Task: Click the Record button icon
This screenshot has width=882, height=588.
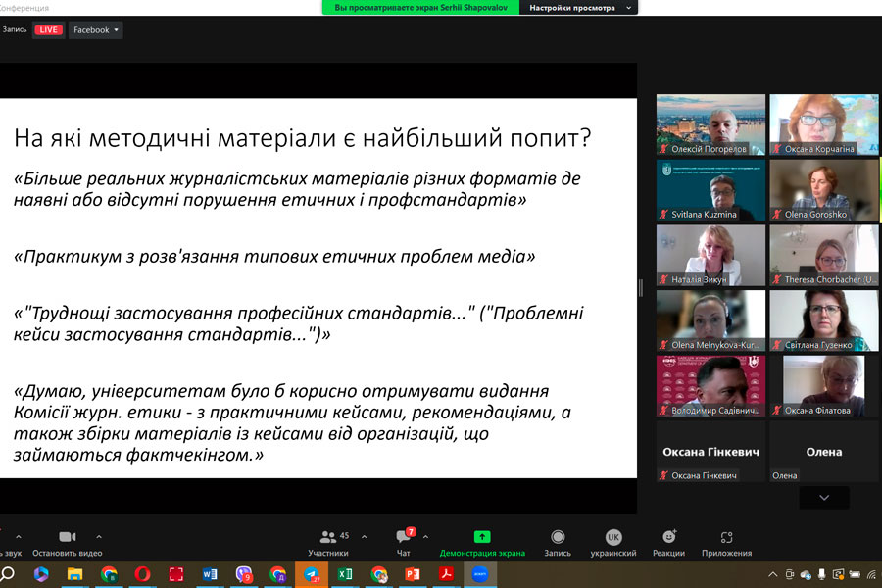Action: click(x=558, y=537)
